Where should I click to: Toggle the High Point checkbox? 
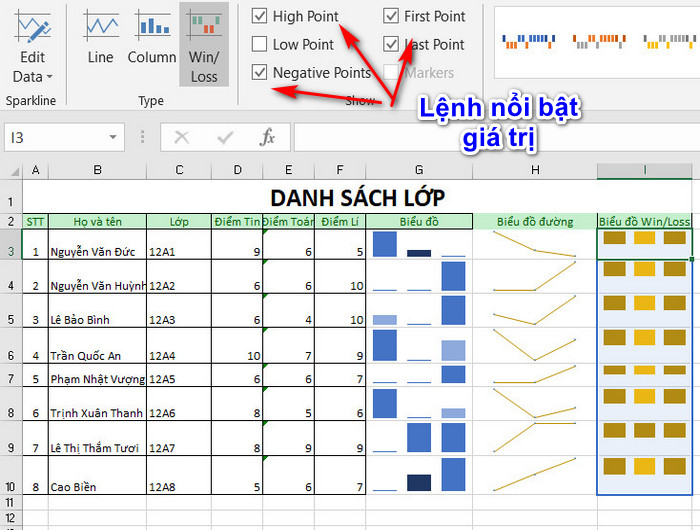[259, 16]
